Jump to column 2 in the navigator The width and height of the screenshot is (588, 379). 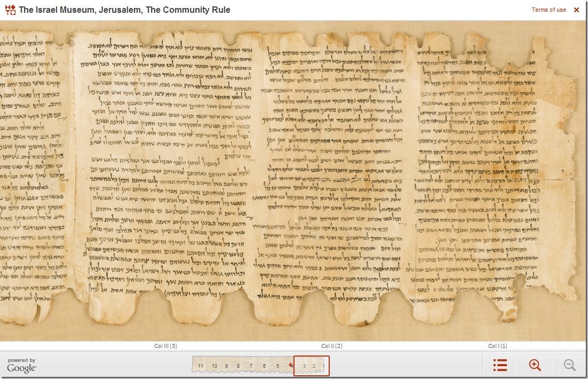[x=314, y=366]
